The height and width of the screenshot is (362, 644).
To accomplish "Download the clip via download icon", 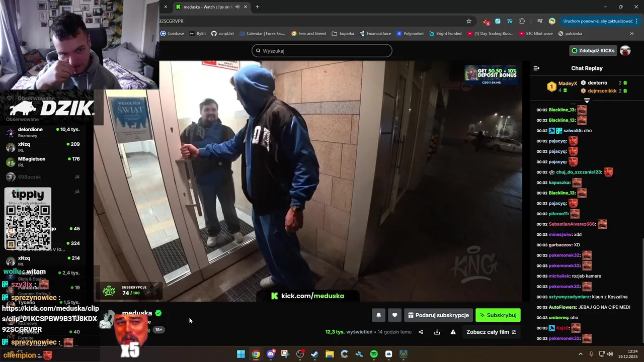I will click(437, 332).
